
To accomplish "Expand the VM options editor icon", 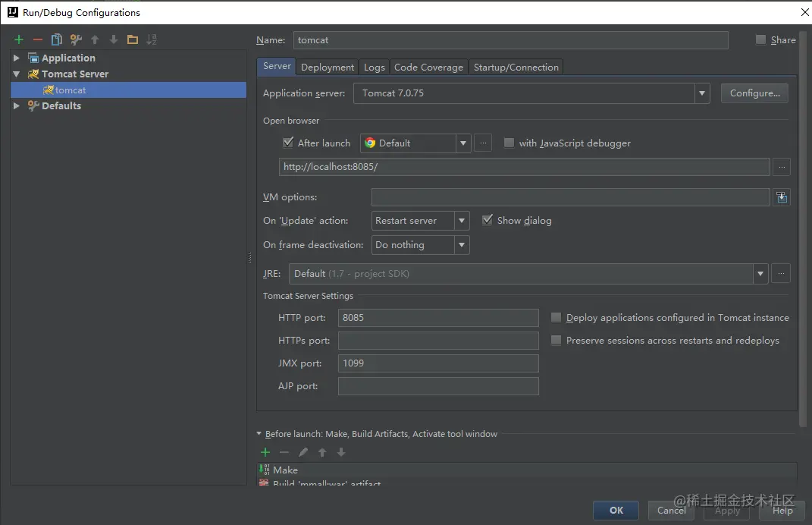I will click(x=782, y=197).
